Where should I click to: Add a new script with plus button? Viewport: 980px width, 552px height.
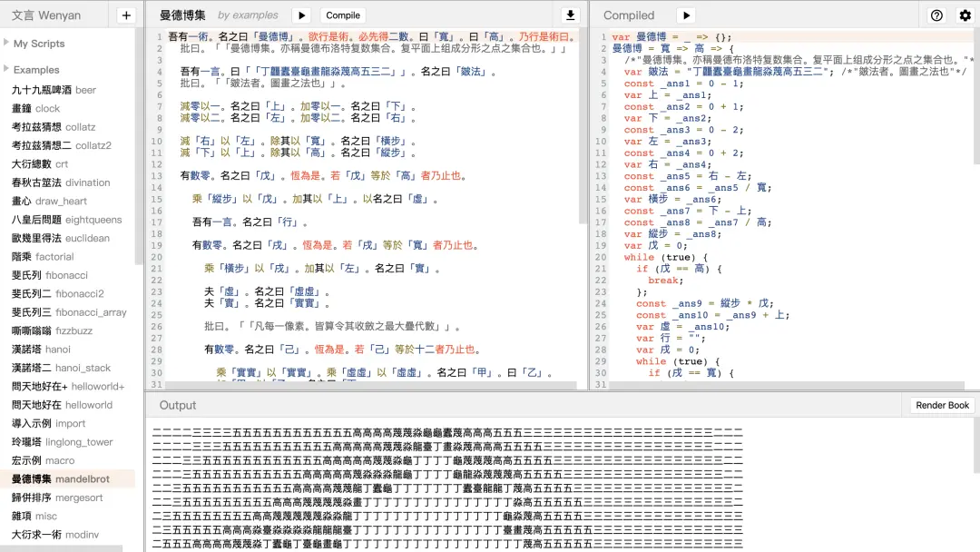[x=126, y=15]
